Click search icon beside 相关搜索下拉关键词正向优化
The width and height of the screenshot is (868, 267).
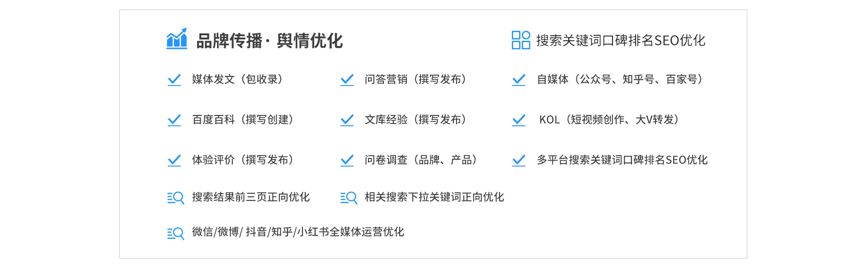point(349,198)
